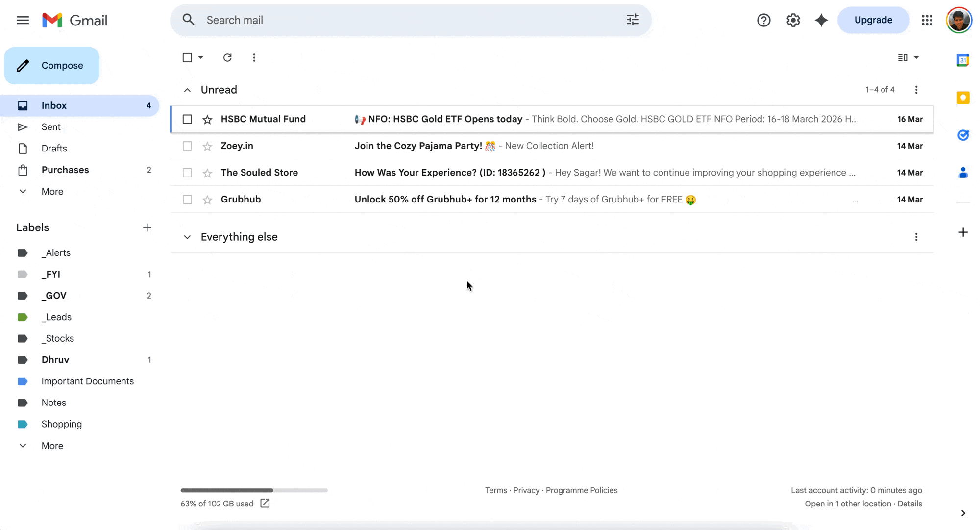The height and width of the screenshot is (530, 980).
Task: Collapse the Unread section
Action: [187, 90]
